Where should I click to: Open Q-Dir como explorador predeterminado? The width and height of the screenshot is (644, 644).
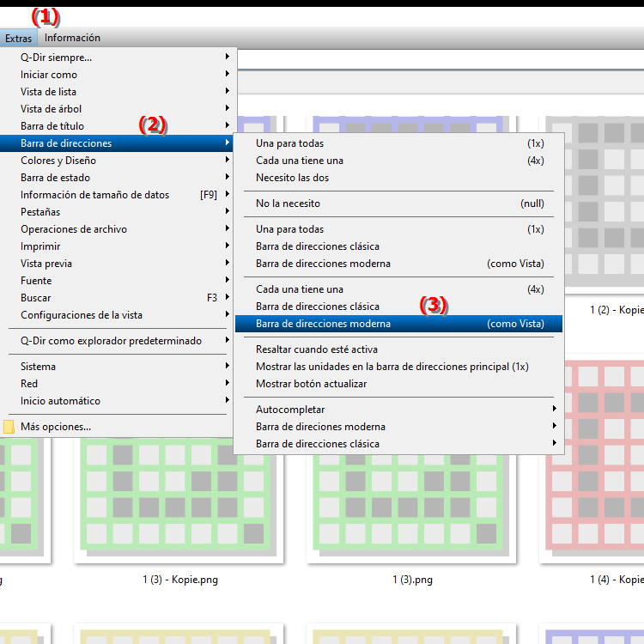click(118, 341)
